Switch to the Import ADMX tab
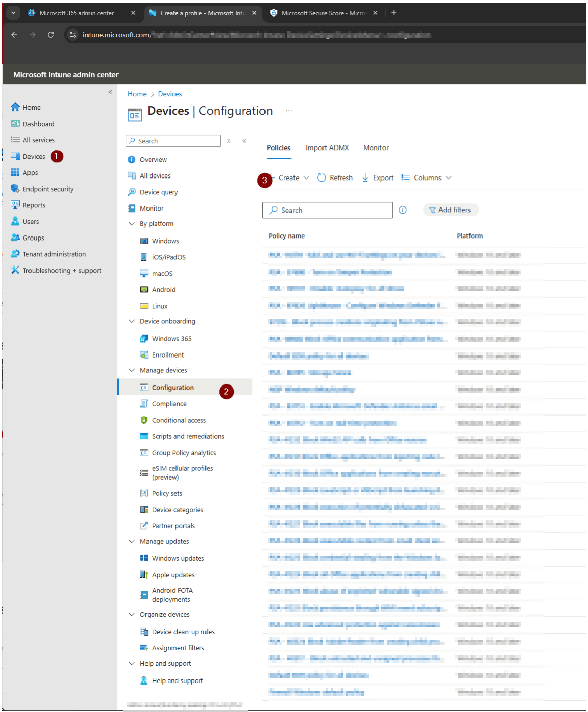Screen dimensions: 588x712 tap(327, 148)
